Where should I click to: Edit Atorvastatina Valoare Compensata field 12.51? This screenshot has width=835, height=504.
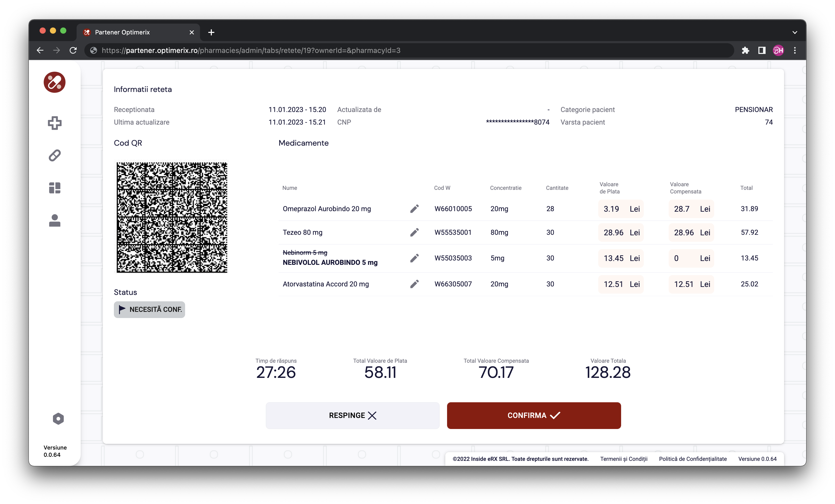[x=691, y=284]
